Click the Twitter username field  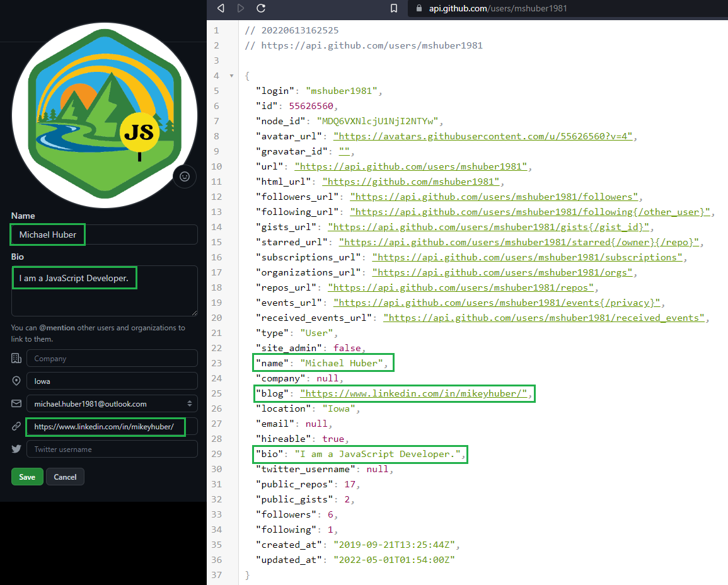(112, 449)
